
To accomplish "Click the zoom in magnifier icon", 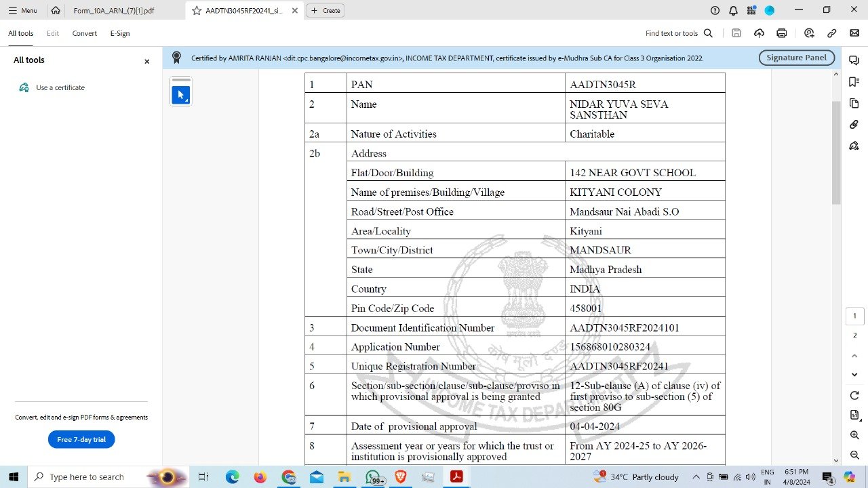I will 854,435.
